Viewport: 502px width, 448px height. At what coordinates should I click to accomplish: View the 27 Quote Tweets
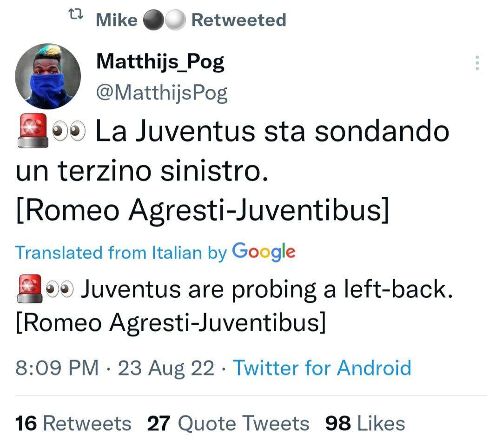[228, 423]
